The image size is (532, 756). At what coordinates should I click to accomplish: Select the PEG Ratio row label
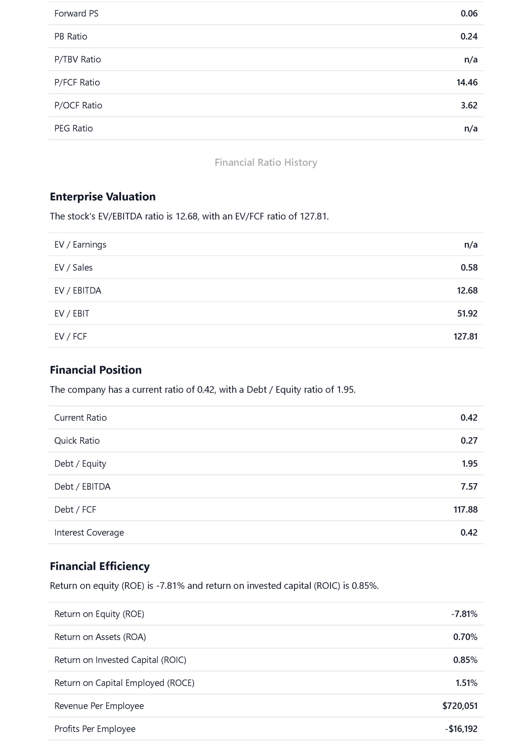[73, 129]
